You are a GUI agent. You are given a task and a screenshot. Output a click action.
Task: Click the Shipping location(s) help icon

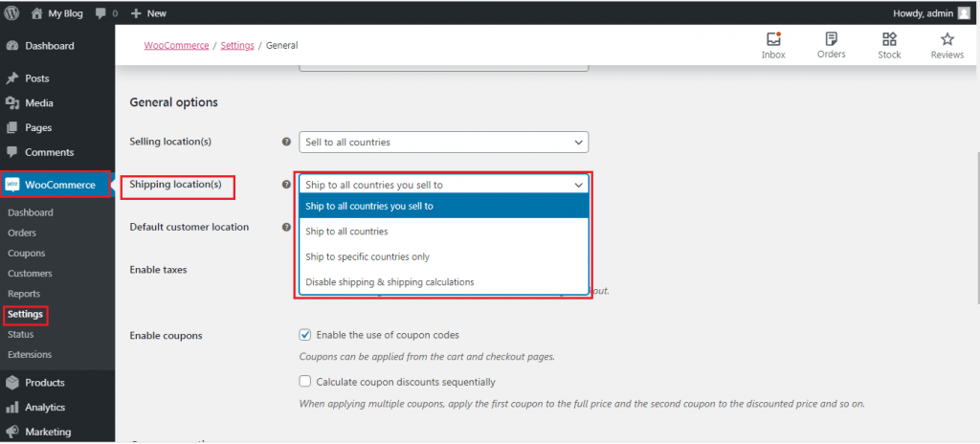tap(286, 185)
